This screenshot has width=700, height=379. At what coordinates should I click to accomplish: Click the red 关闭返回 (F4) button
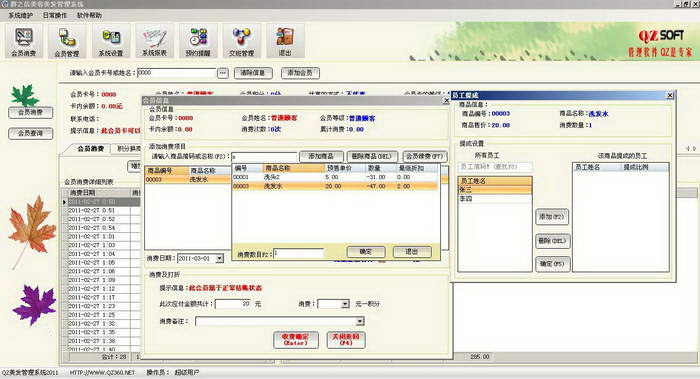346,340
